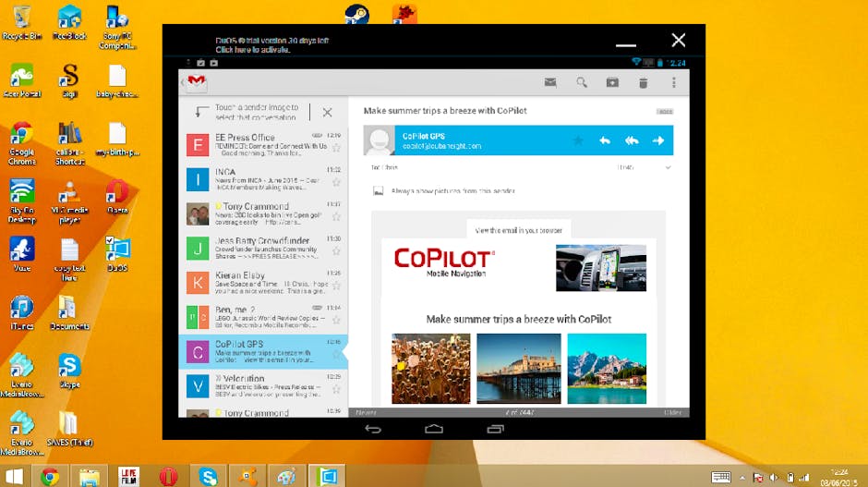Click 'Always show pictures from this sender'
The image size is (868, 487).
pyautogui.click(x=453, y=191)
